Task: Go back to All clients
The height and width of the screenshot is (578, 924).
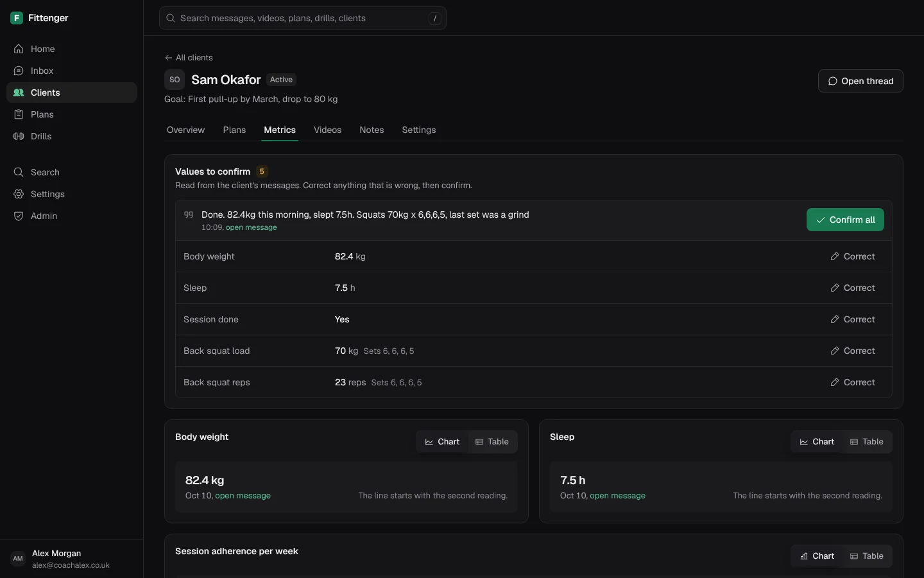Action: point(189,58)
